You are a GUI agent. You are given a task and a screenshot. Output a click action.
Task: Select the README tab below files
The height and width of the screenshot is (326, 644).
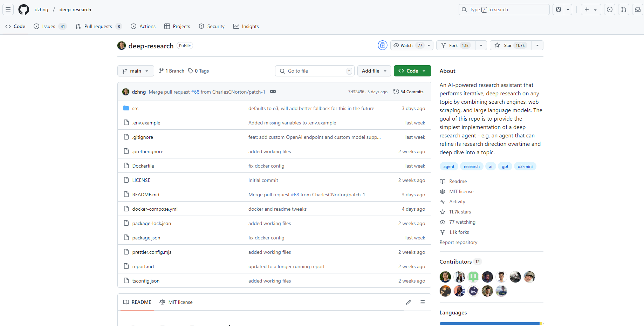[x=137, y=302]
